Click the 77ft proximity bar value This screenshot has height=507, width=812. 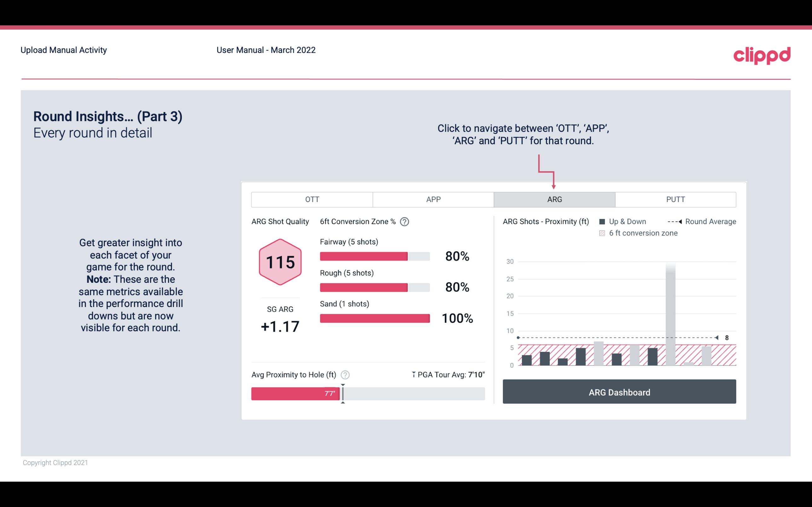coord(328,392)
